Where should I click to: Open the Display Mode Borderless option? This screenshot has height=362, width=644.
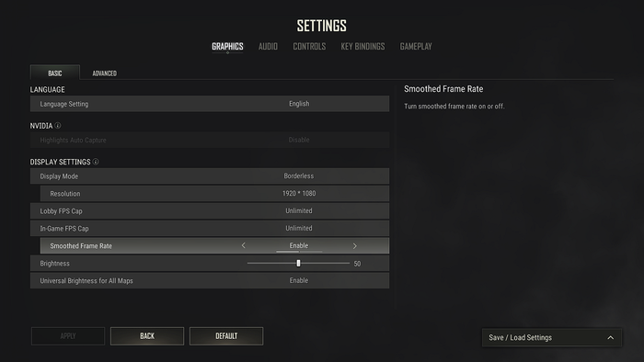pos(299,175)
